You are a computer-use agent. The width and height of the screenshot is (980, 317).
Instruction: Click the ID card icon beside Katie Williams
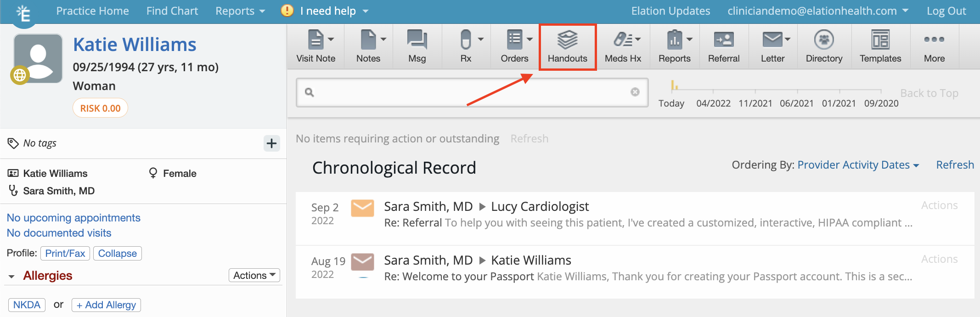[x=13, y=173]
